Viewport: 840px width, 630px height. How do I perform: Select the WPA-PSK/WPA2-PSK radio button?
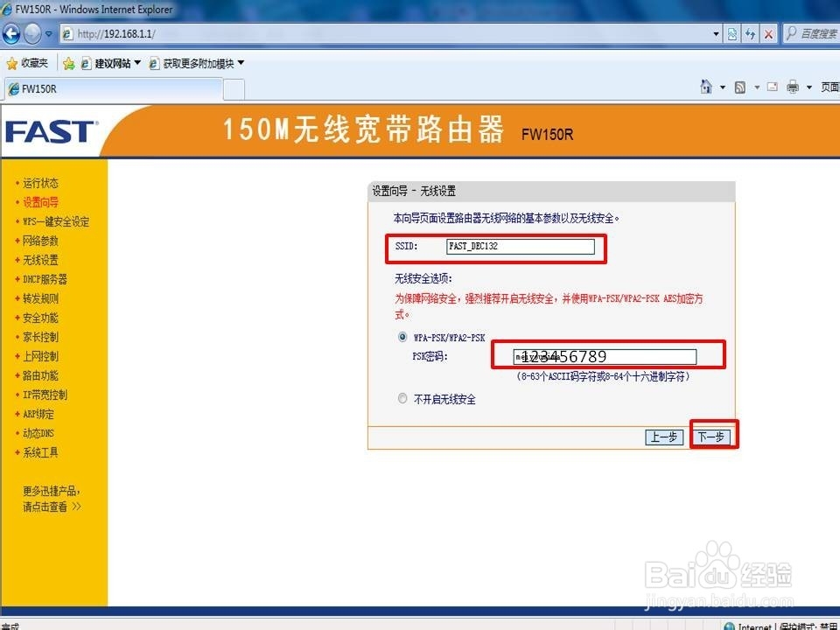click(402, 337)
